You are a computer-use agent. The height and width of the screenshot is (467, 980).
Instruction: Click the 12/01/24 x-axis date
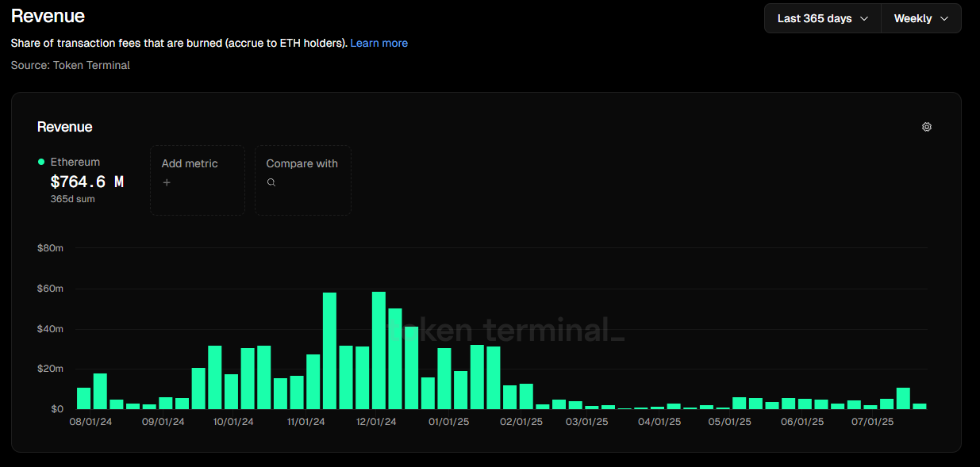coord(376,422)
